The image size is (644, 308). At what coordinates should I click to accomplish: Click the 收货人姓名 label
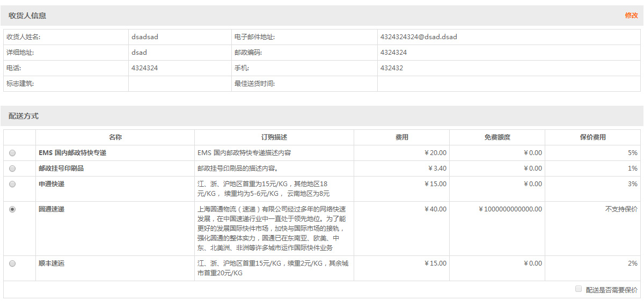pos(24,37)
